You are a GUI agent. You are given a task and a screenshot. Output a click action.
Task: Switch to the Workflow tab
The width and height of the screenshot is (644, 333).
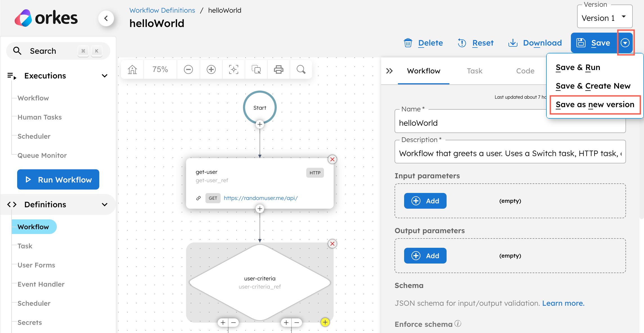click(x=424, y=71)
